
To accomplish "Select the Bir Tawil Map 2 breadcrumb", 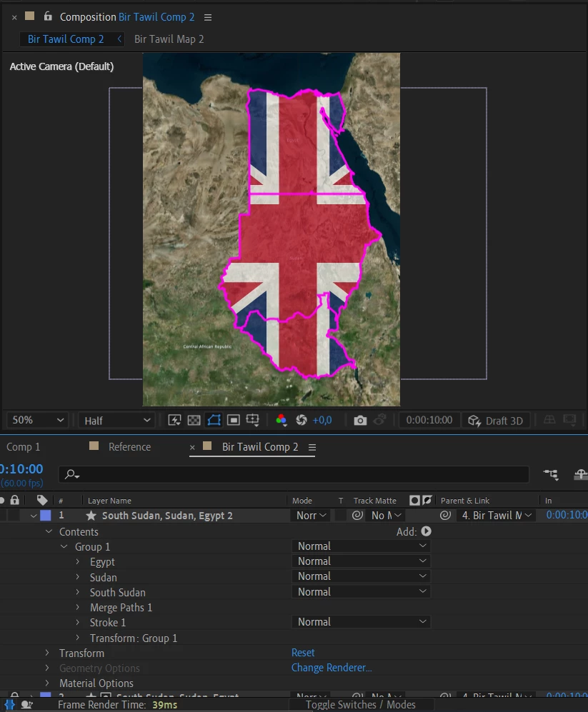I will 169,39.
